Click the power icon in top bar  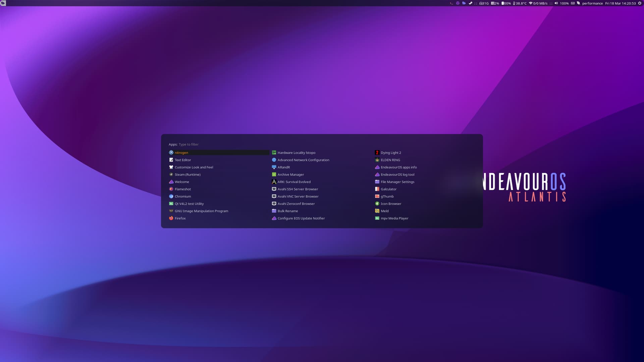click(x=640, y=3)
